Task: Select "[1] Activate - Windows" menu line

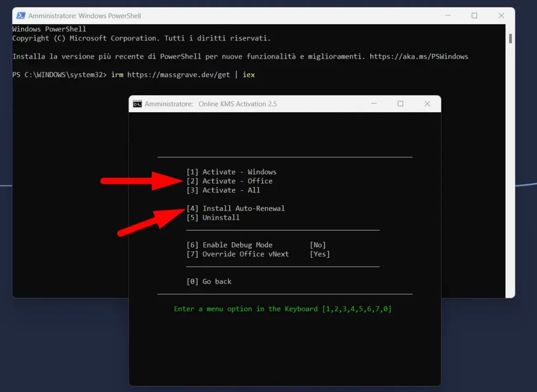Action: coord(231,172)
